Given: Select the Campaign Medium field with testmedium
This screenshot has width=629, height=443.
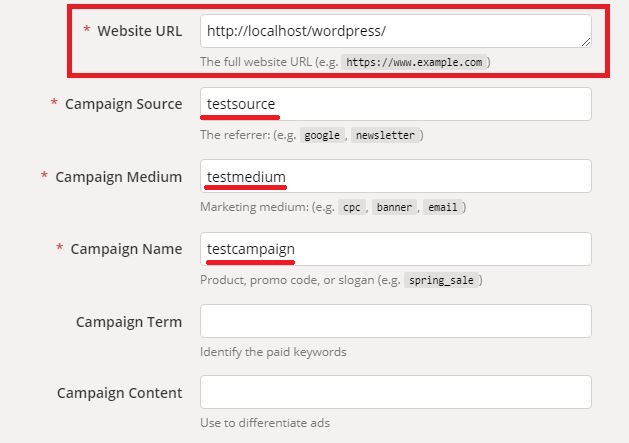Looking at the screenshot, I should coord(395,177).
